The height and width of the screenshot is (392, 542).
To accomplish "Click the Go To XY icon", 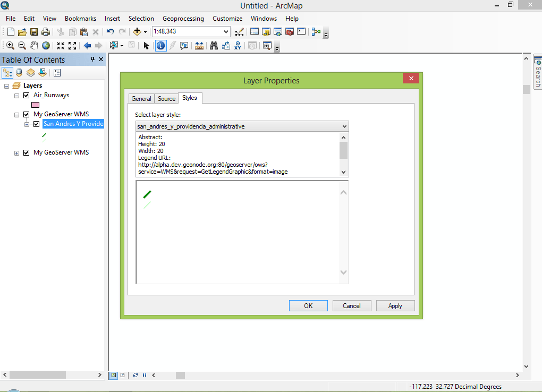I will point(238,46).
